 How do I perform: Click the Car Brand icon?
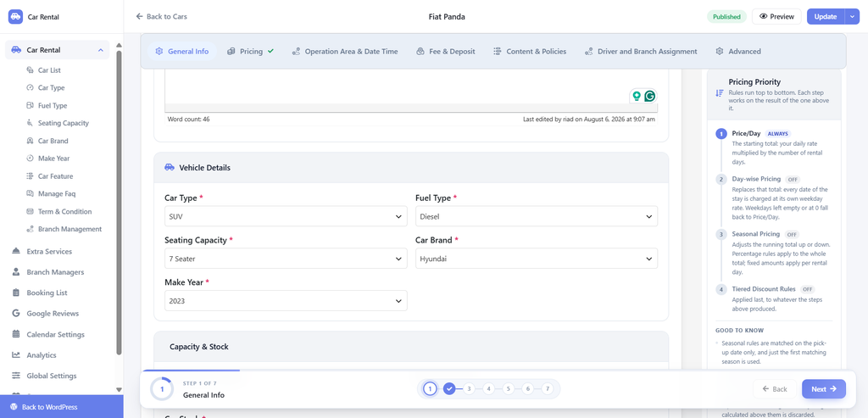pyautogui.click(x=30, y=141)
